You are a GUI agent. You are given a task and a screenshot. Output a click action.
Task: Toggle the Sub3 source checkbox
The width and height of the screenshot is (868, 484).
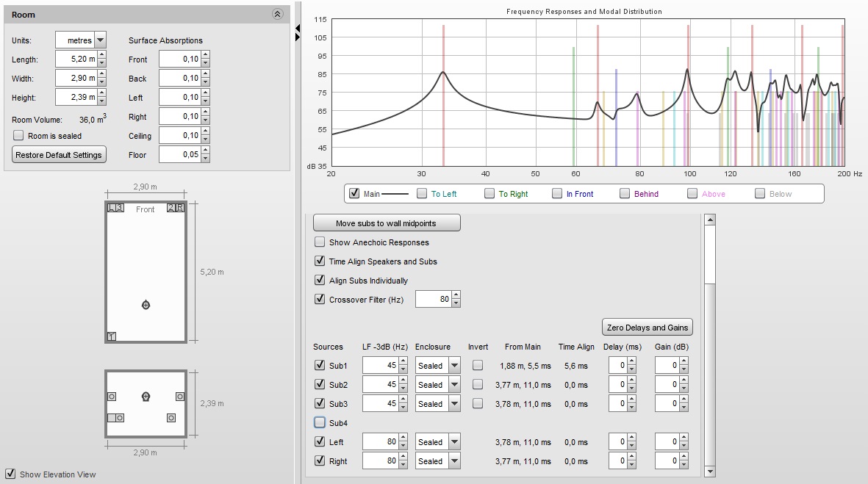320,403
